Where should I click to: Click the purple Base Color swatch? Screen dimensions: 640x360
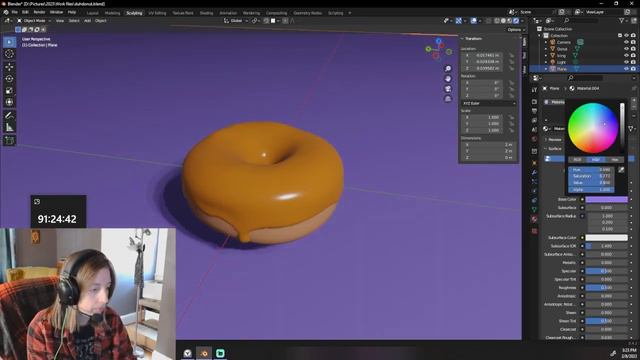(x=607, y=200)
